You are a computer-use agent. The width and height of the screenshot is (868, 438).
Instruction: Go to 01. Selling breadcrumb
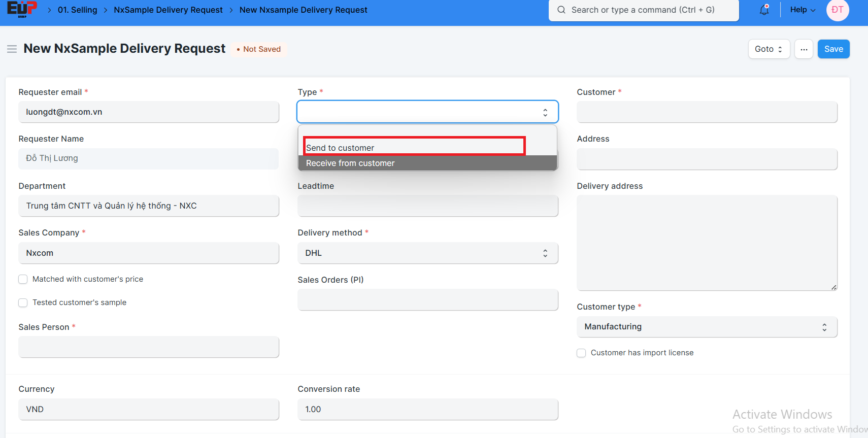point(77,10)
